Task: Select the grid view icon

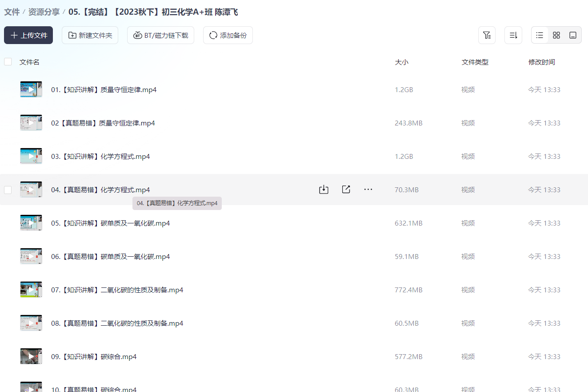Action: pos(556,35)
